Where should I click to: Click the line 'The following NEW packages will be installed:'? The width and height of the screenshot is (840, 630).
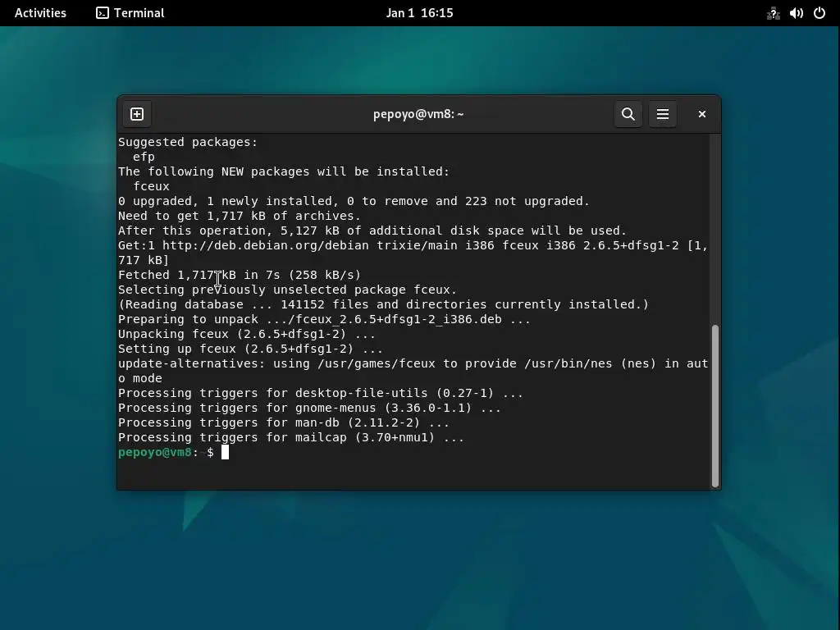[x=284, y=171]
